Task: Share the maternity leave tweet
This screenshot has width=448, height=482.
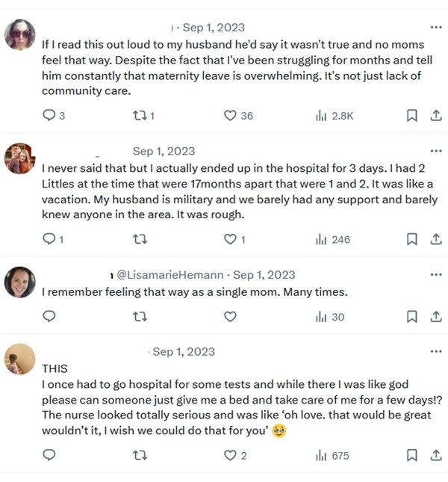Action: click(x=436, y=116)
